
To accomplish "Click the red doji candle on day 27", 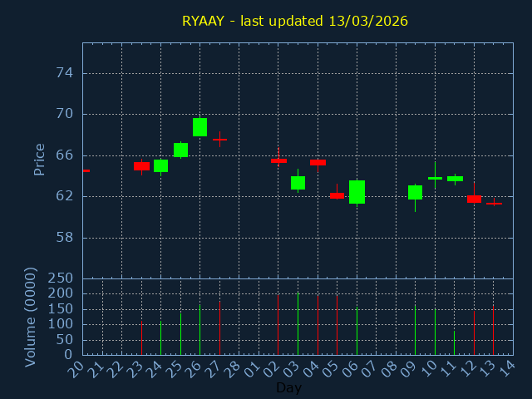I will 219,140.
